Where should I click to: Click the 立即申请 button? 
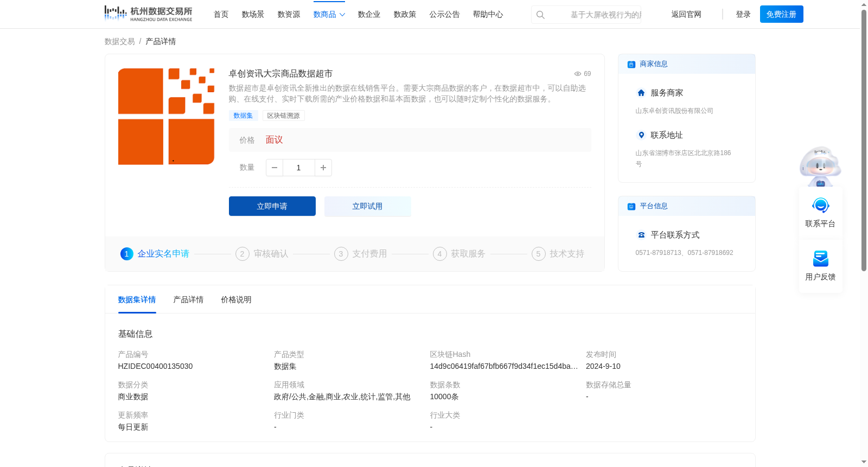(272, 206)
